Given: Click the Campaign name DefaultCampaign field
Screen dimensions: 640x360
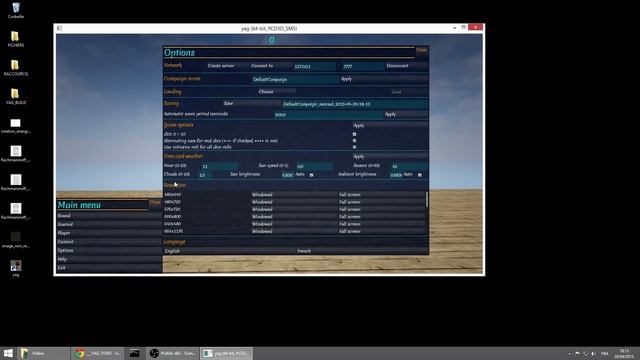Looking at the screenshot, I should (x=295, y=79).
